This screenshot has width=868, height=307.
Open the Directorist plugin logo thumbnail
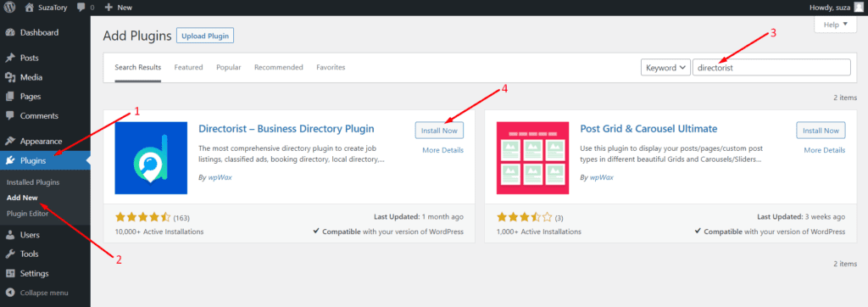tap(151, 158)
